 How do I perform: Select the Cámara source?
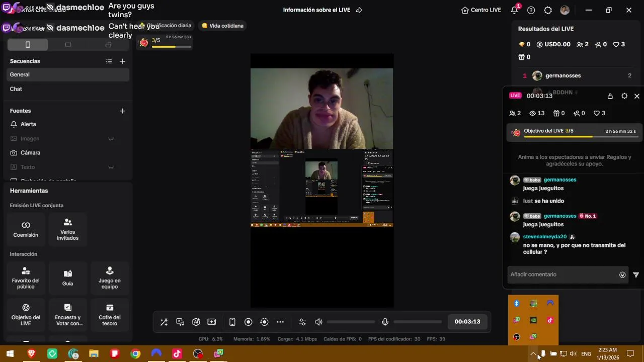click(x=68, y=153)
